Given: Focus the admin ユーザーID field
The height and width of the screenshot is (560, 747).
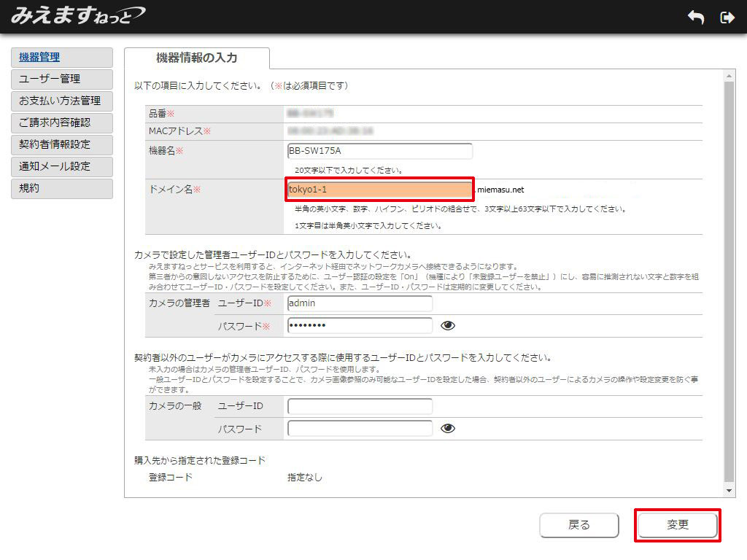Looking at the screenshot, I should [x=360, y=303].
